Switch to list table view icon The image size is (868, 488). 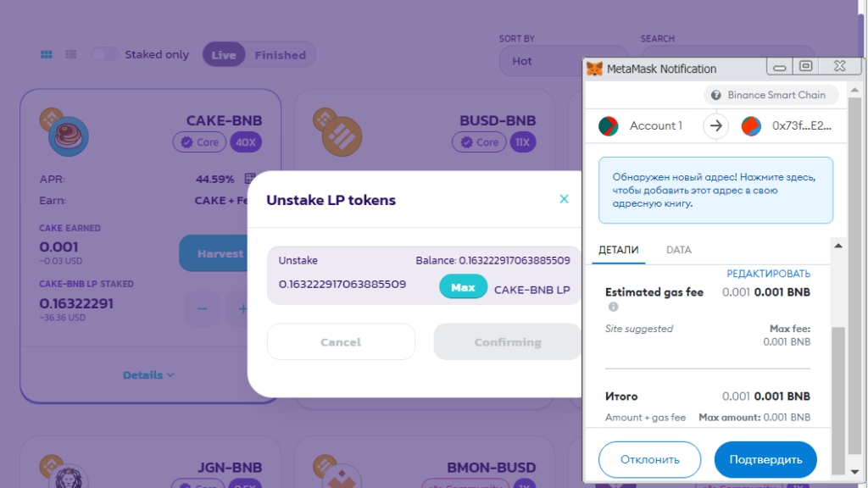(x=71, y=54)
